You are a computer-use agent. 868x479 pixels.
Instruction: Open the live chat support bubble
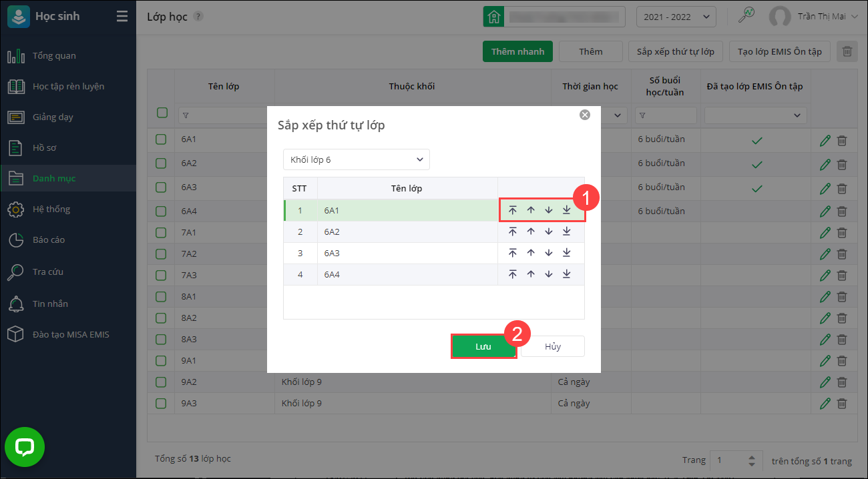(x=25, y=447)
